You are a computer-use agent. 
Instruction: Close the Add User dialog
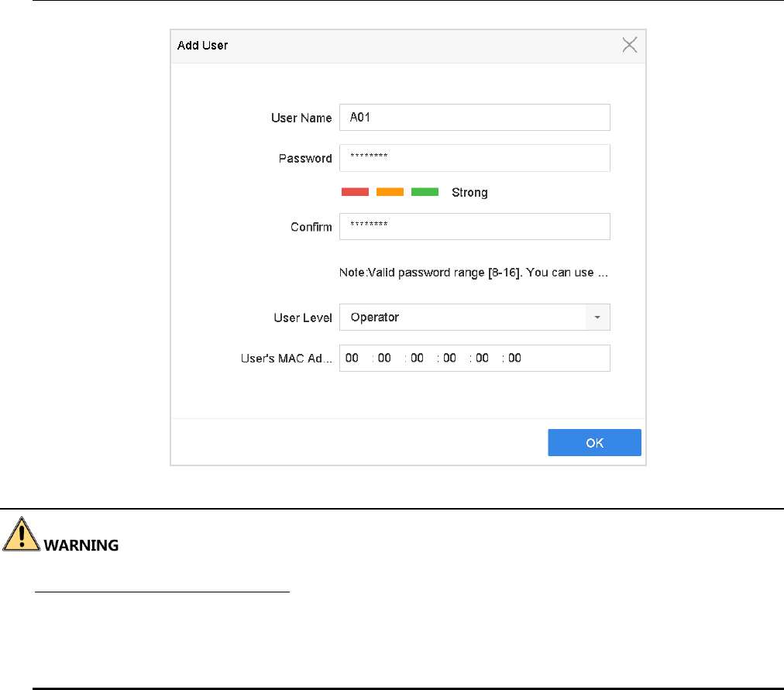(630, 45)
